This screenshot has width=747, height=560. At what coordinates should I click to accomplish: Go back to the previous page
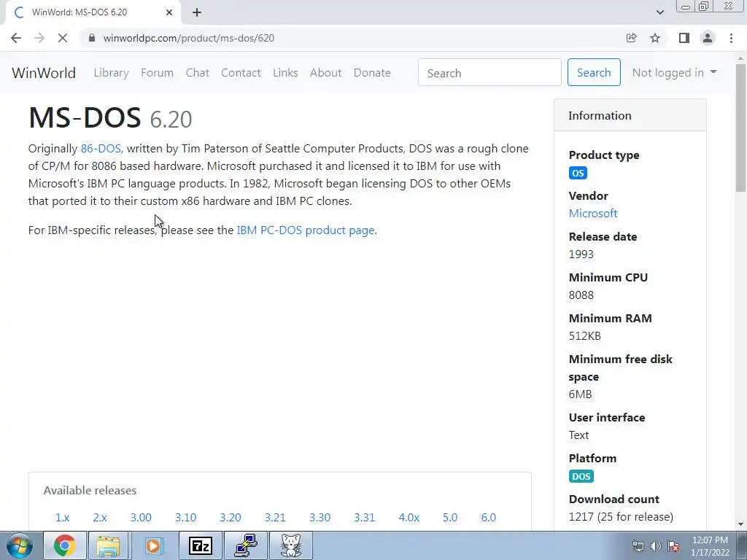pyautogui.click(x=16, y=38)
